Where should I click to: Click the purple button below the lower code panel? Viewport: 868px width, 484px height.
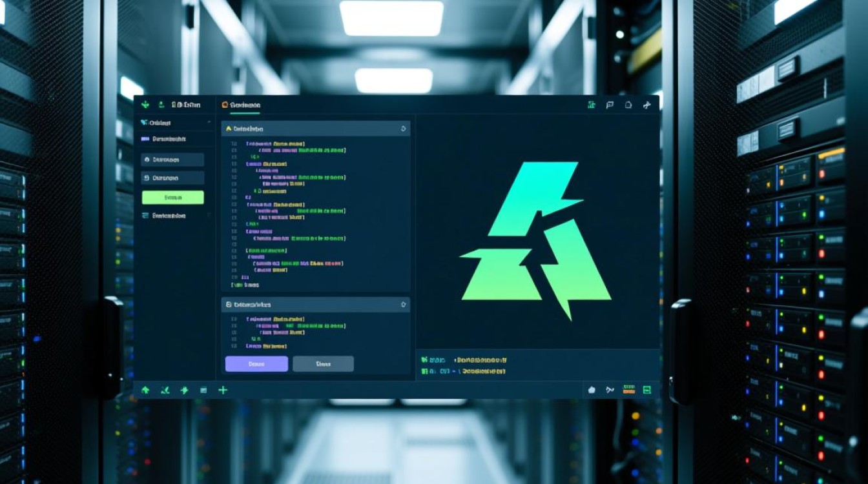[x=256, y=364]
